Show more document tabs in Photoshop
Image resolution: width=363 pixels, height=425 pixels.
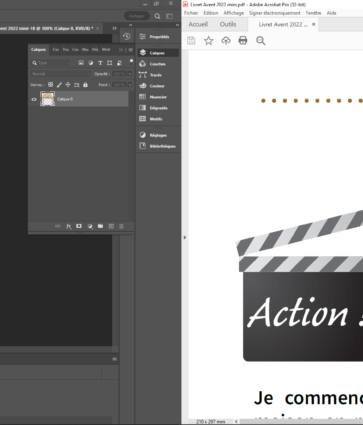114,28
